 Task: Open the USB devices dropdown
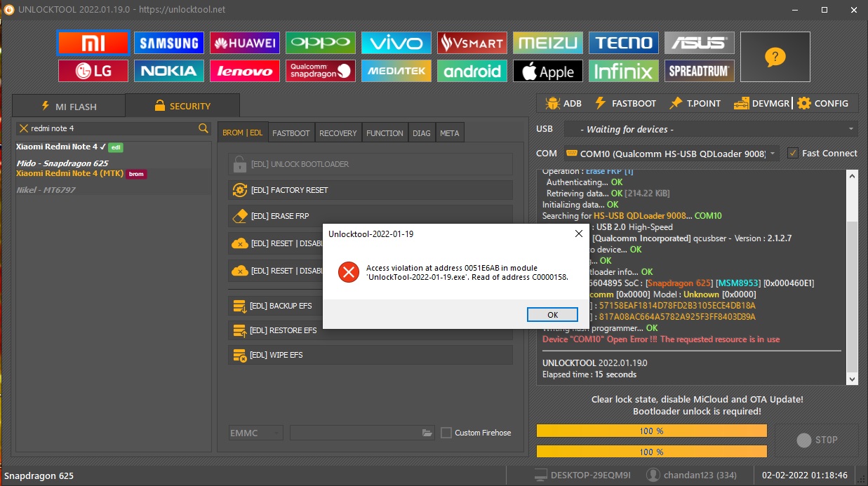[x=710, y=129]
